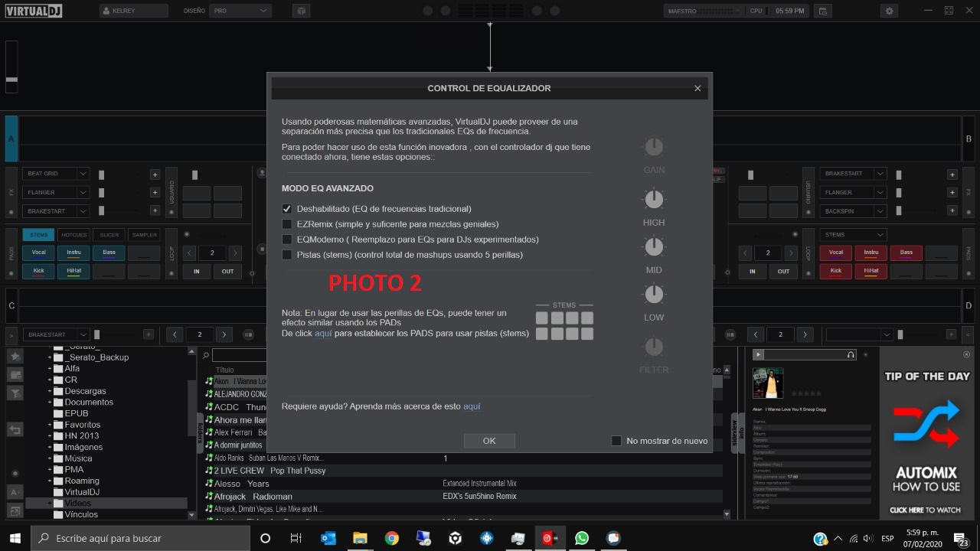Click 'aquí' link to set PADS stems
Image resolution: width=980 pixels, height=551 pixels.
tap(323, 333)
